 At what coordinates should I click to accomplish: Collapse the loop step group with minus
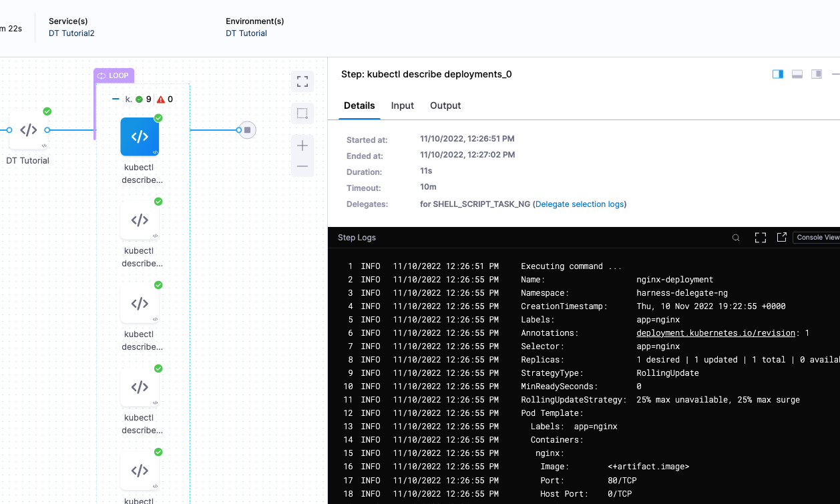click(116, 99)
